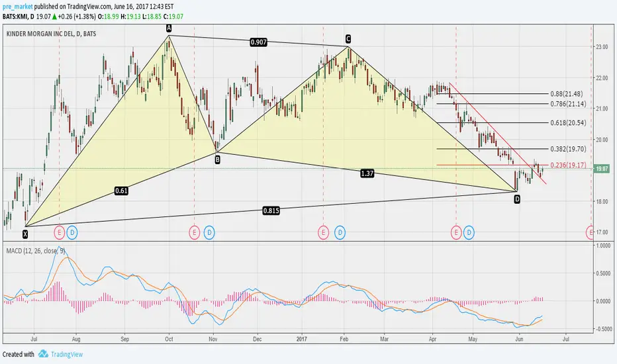Click the earnings E marker before August
The width and height of the screenshot is (617, 364).
59,232
